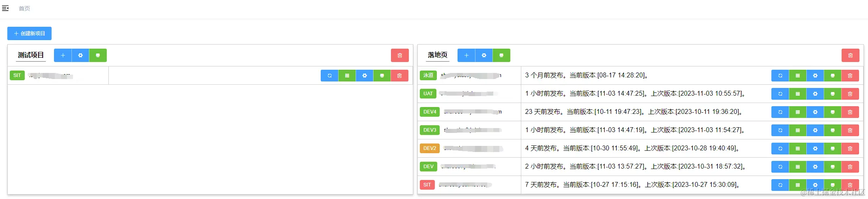Click the DEV4 environment tag
Screen dimensions: 868x199
coord(430,112)
